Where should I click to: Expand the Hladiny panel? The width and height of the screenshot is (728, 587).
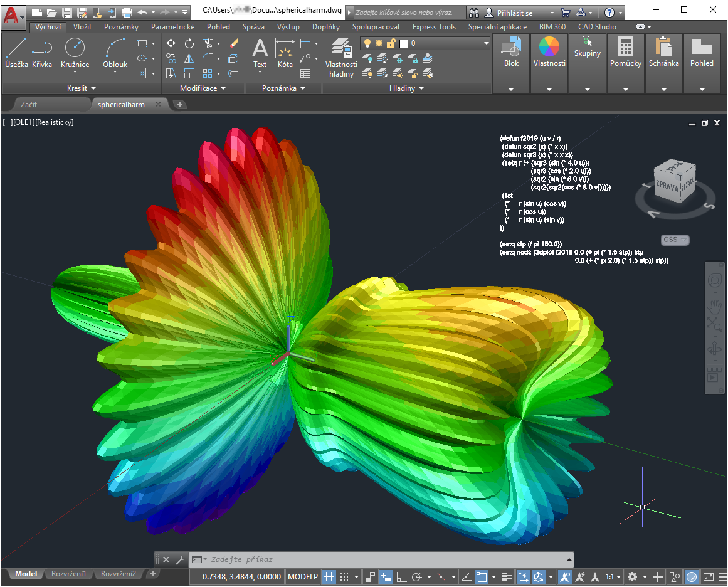[406, 88]
